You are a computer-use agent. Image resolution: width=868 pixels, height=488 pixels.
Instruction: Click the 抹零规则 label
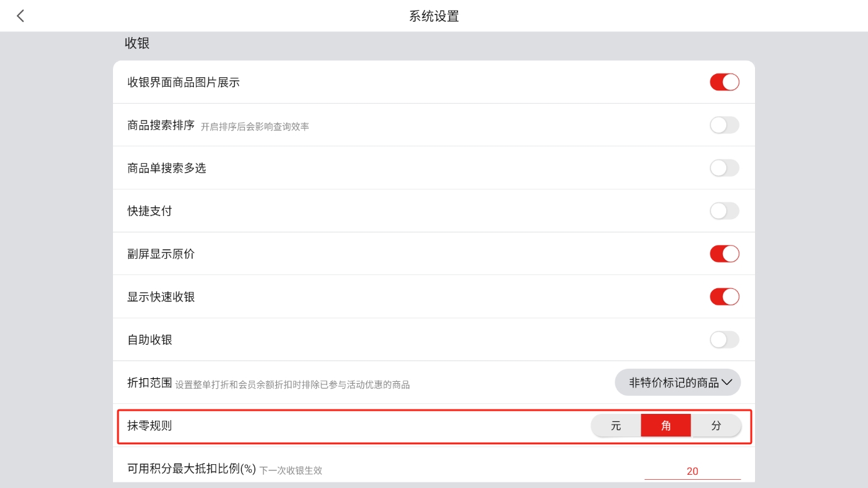coord(149,426)
